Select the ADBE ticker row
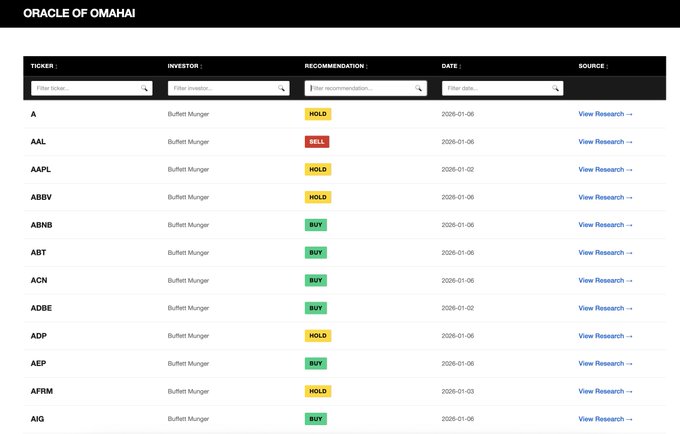Screen dimensions: 680x434 click(x=42, y=308)
